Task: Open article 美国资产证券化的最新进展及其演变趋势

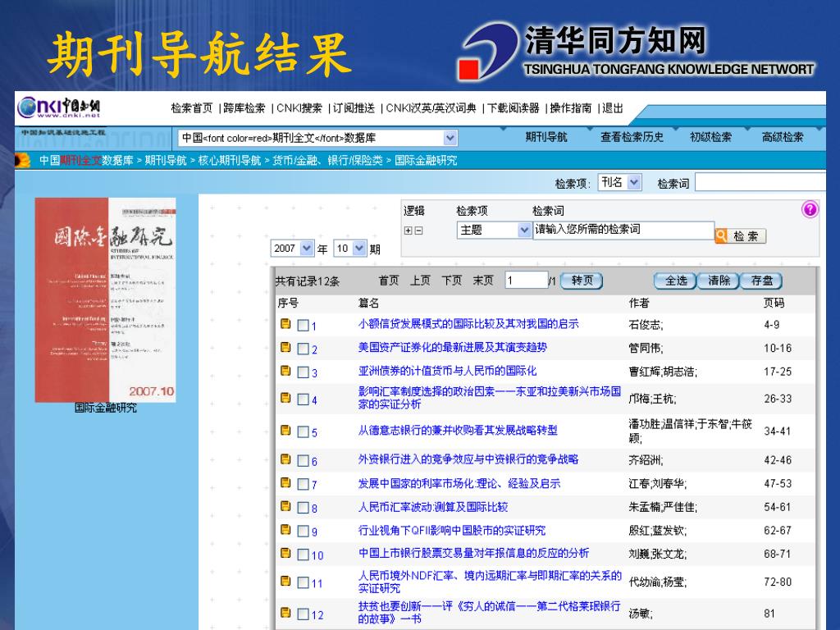Action: 453,348
